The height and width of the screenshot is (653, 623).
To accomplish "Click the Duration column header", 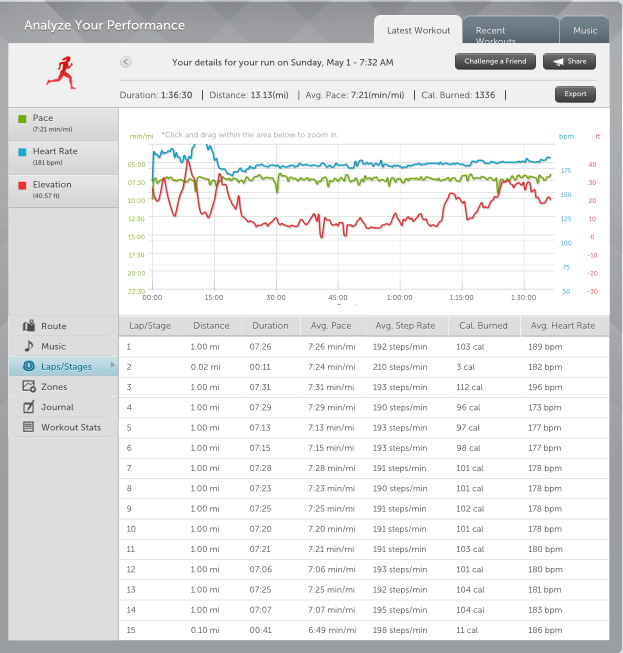I will coord(270,326).
